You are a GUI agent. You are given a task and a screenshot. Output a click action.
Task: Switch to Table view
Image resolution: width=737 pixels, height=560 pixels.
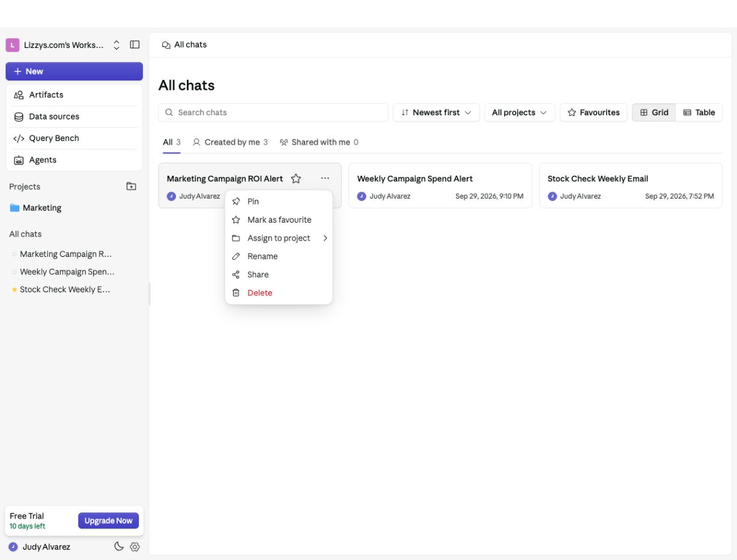tap(699, 112)
